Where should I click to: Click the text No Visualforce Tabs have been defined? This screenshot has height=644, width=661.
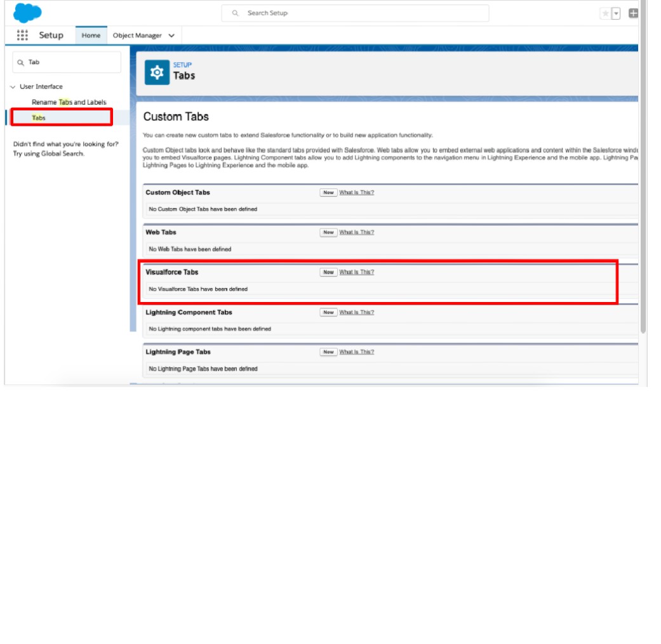198,289
